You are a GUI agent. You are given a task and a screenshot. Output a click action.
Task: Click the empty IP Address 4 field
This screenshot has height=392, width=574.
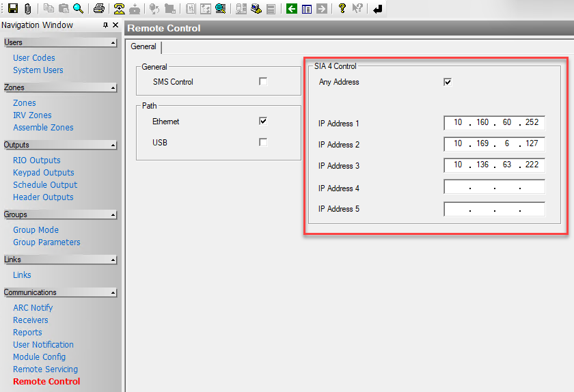pos(494,188)
